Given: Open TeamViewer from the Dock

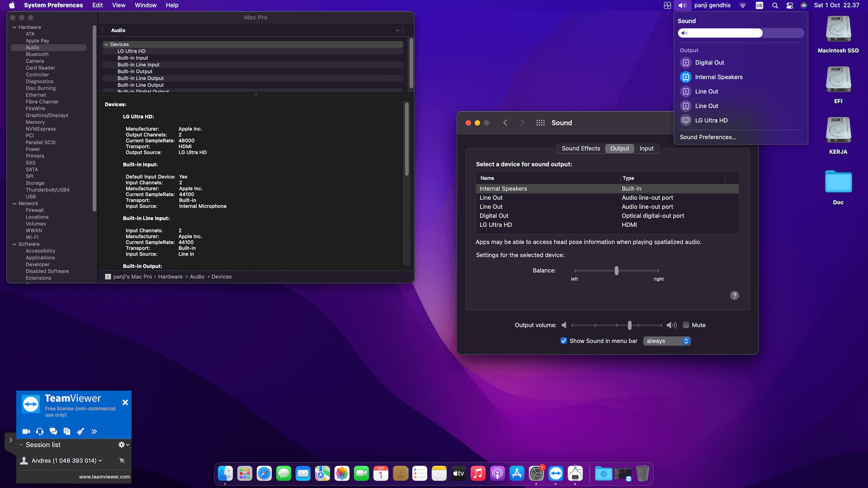Looking at the screenshot, I should [x=556, y=474].
